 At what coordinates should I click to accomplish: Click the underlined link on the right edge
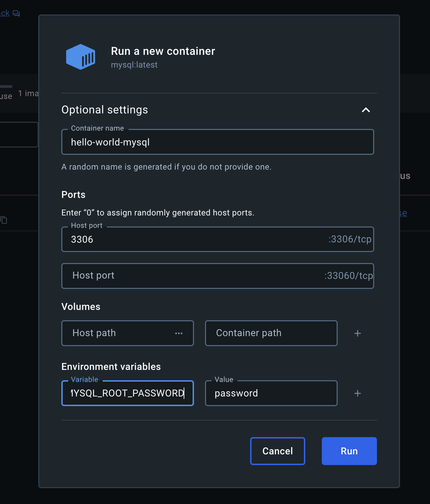[x=404, y=213]
